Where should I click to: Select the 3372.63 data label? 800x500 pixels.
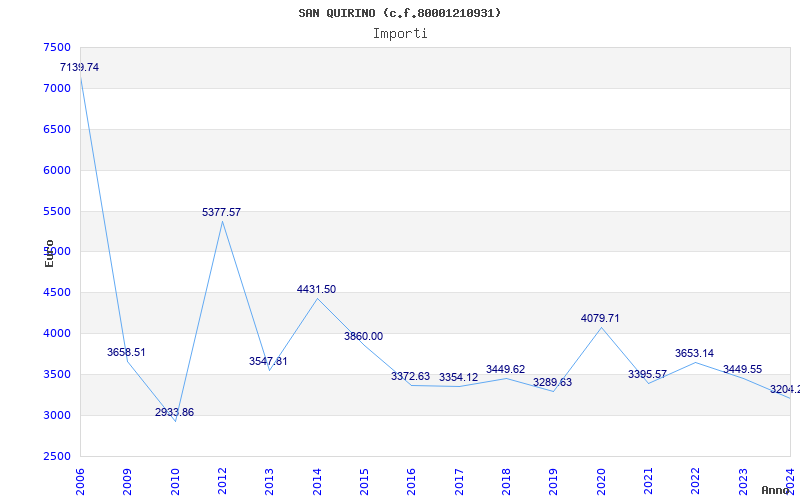[x=411, y=376]
